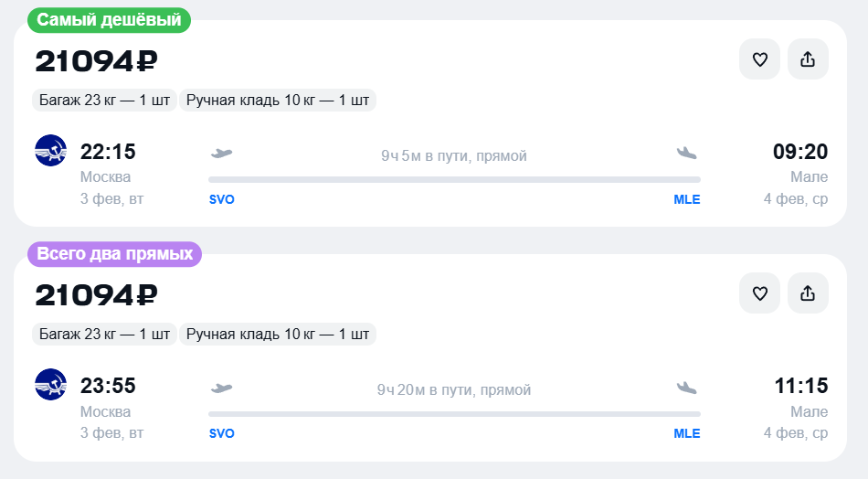This screenshot has height=479, width=868.
Task: Click the MLE airport code on the 23:55 flight
Action: point(687,433)
